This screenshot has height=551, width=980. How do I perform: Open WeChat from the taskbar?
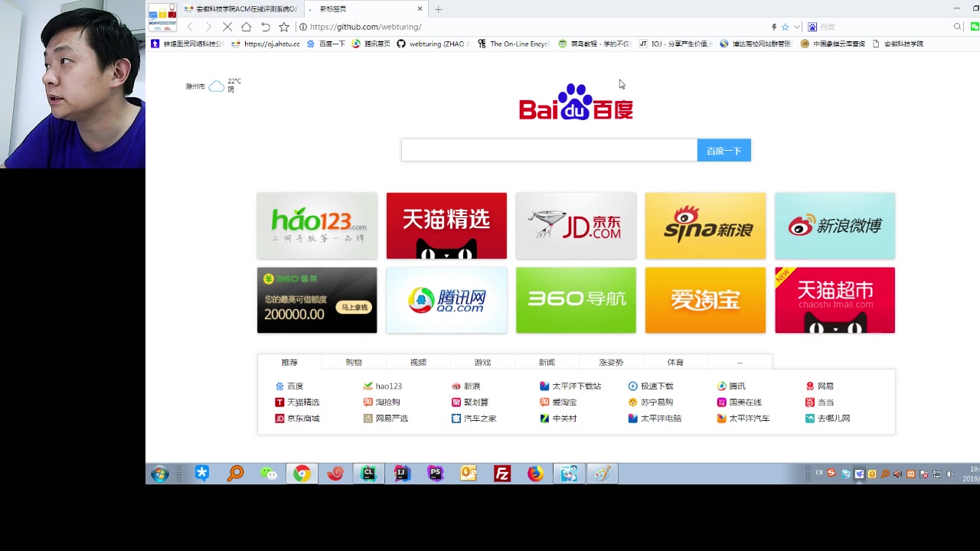[269, 474]
